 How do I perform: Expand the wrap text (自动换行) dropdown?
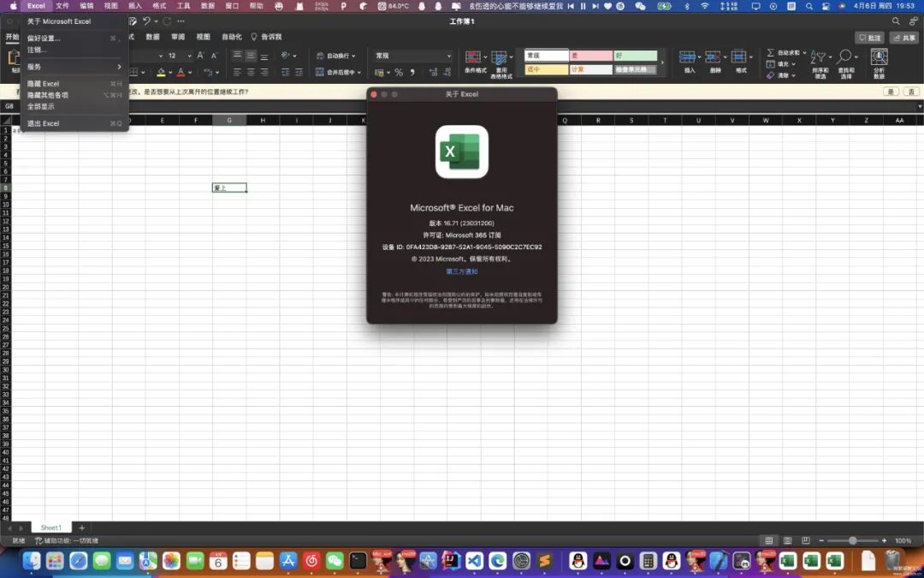(353, 56)
